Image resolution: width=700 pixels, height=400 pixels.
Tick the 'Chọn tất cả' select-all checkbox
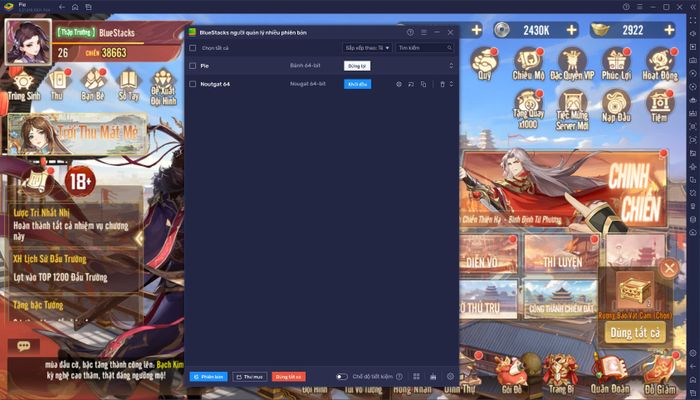(x=192, y=48)
